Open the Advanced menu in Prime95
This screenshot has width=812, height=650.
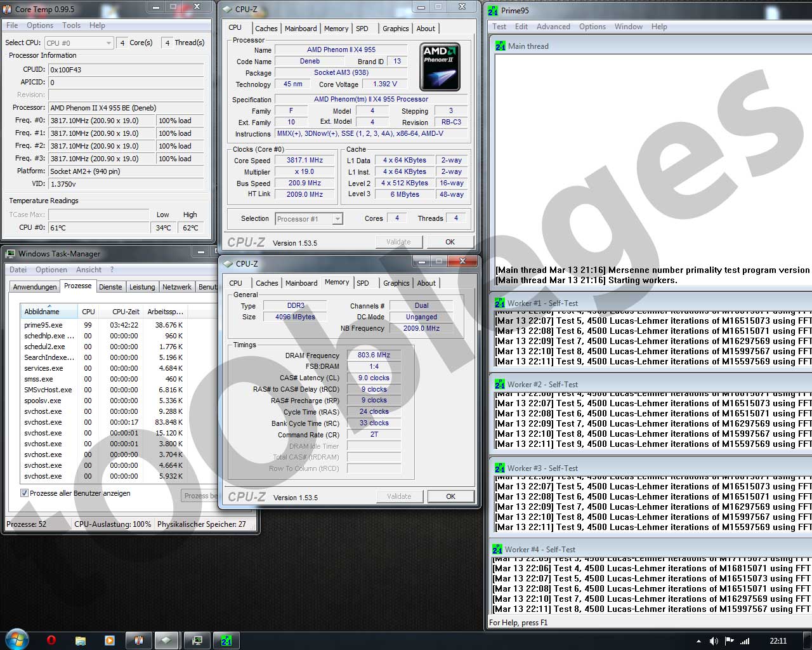[553, 27]
